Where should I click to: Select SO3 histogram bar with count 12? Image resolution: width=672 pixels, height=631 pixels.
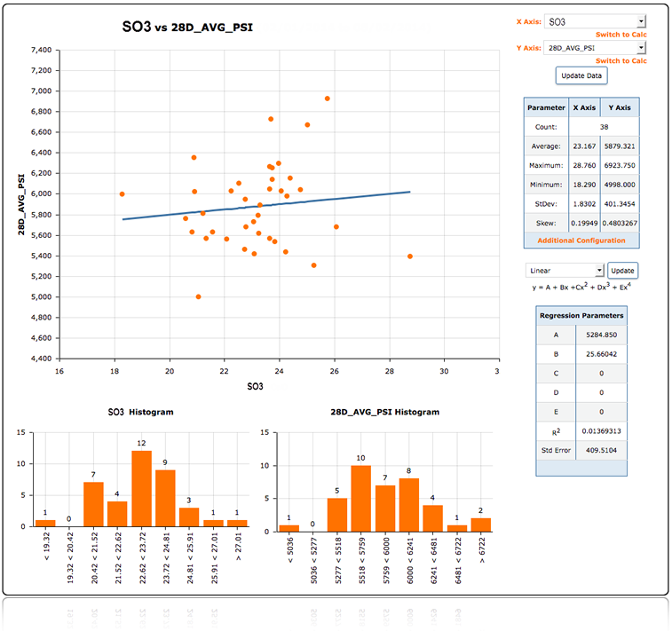(x=141, y=488)
